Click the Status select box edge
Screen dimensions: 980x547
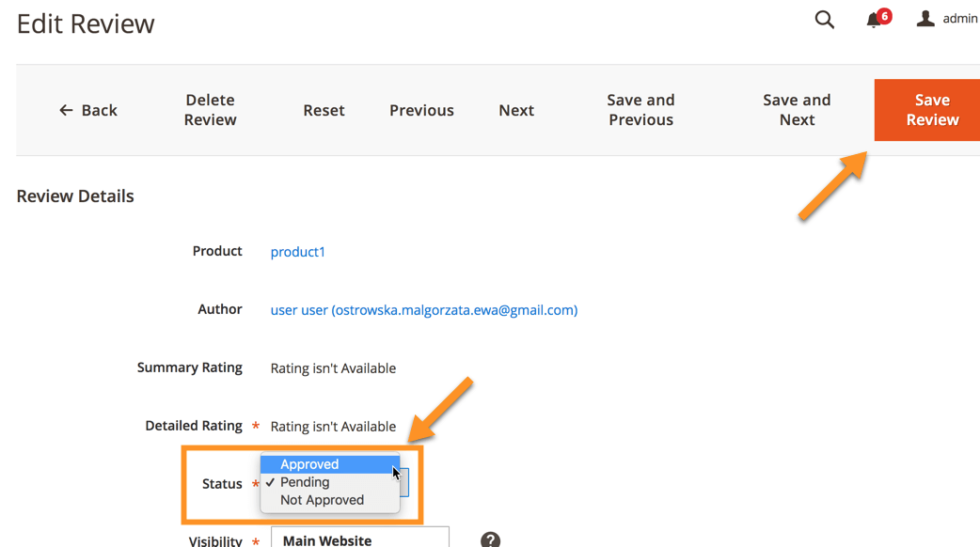[404, 484]
